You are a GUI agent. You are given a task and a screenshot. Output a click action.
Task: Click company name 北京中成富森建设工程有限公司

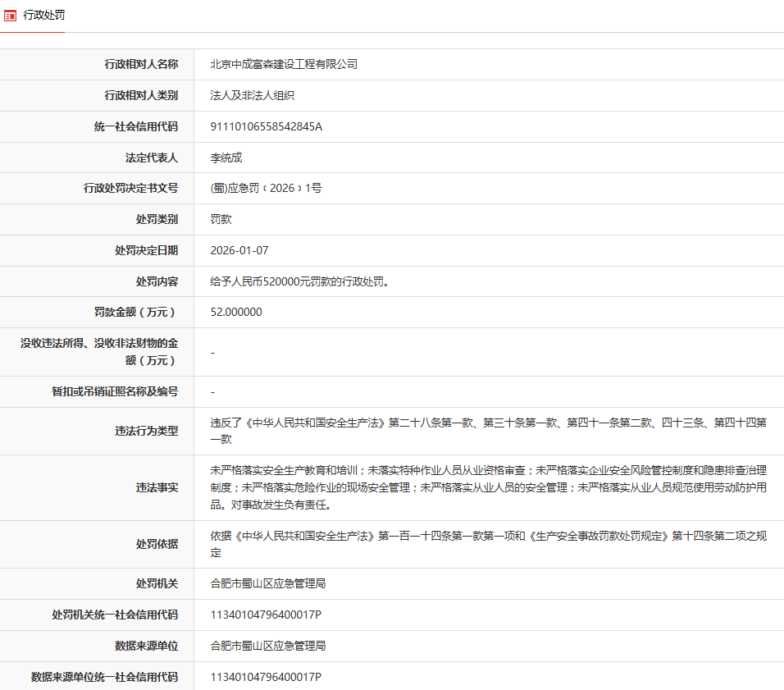click(284, 64)
